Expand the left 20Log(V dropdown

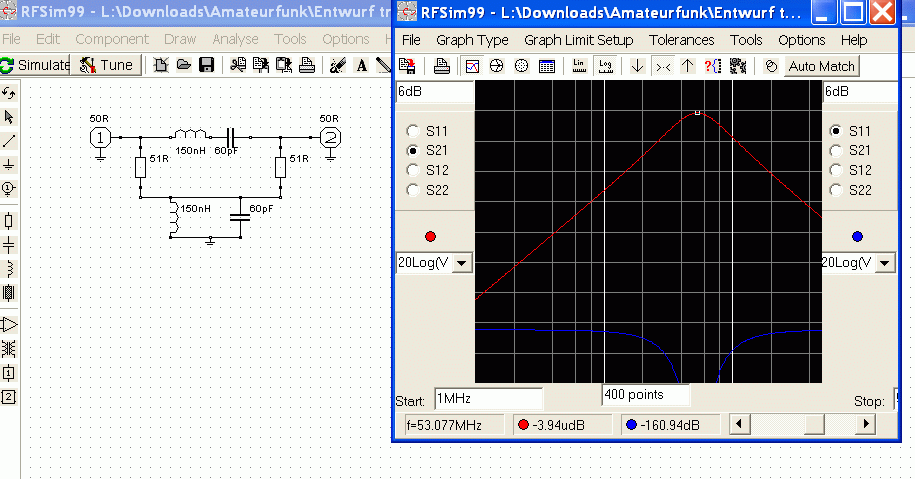tap(462, 263)
